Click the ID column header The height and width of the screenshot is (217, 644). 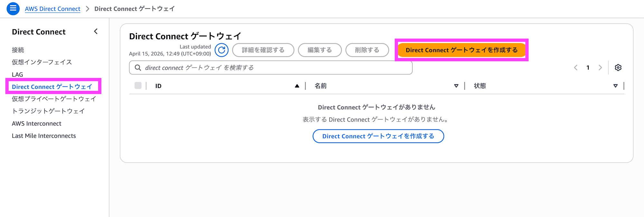(x=158, y=86)
